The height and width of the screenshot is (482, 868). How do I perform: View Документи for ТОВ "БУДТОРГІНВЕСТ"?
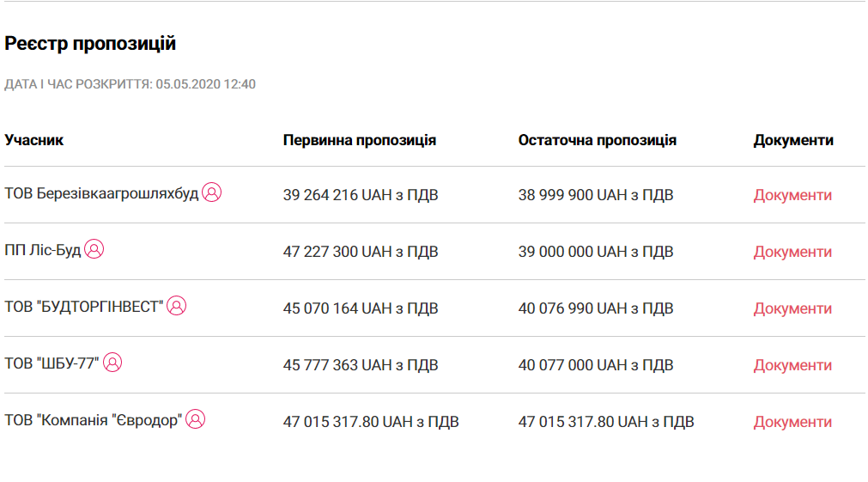(792, 308)
